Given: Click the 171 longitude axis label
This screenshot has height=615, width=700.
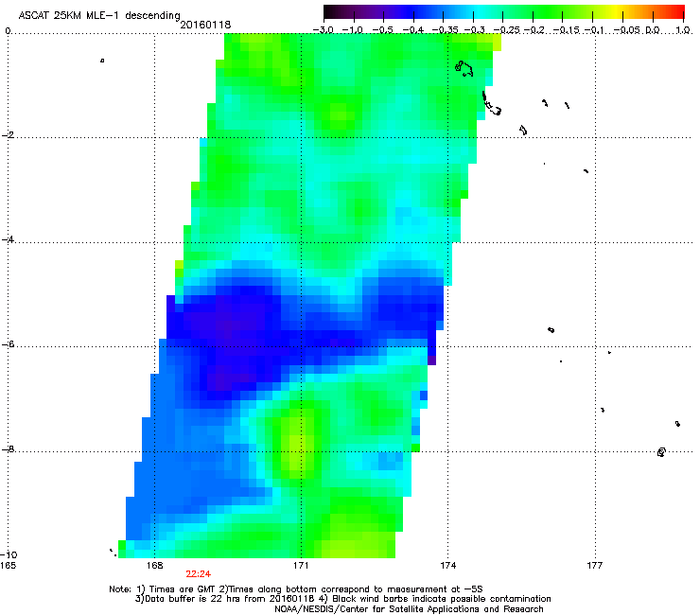Looking at the screenshot, I should (301, 566).
